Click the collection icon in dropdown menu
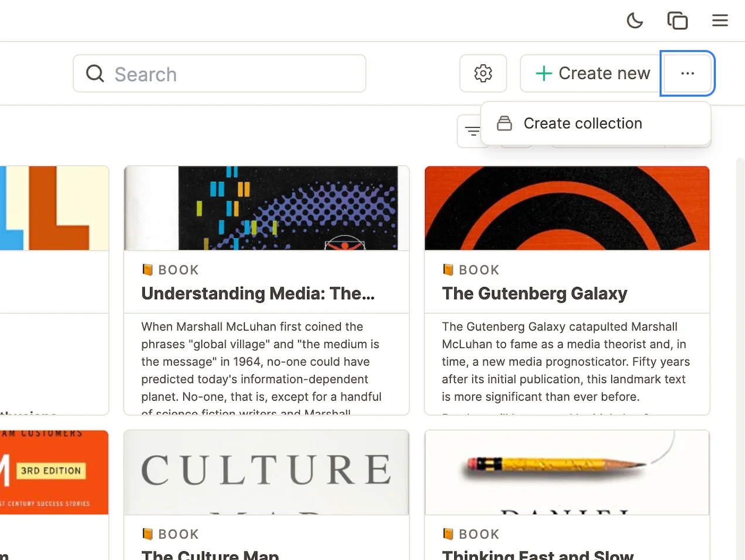745x560 pixels. coord(504,124)
